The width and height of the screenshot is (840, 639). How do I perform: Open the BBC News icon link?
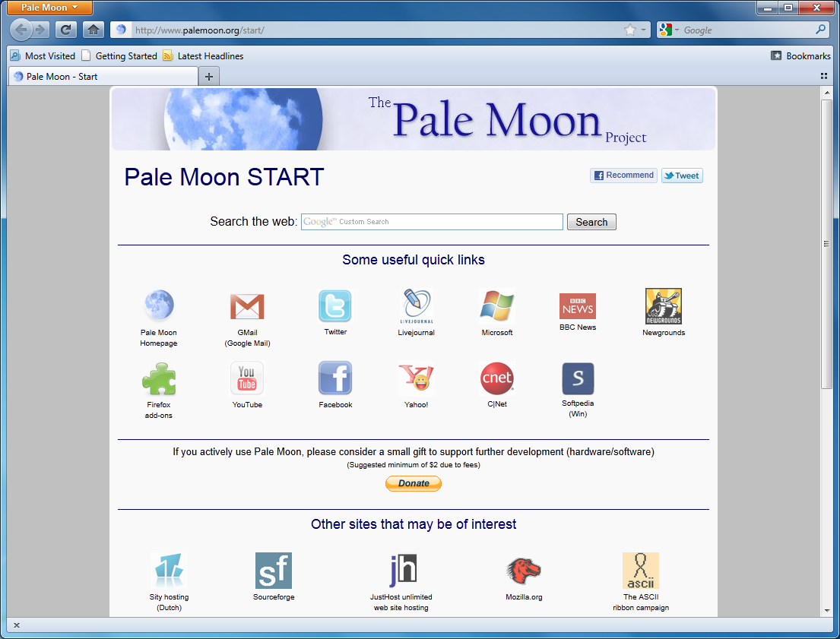pyautogui.click(x=578, y=306)
